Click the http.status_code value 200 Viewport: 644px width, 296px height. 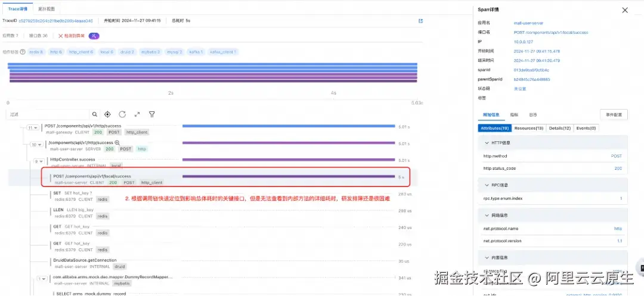(x=618, y=169)
